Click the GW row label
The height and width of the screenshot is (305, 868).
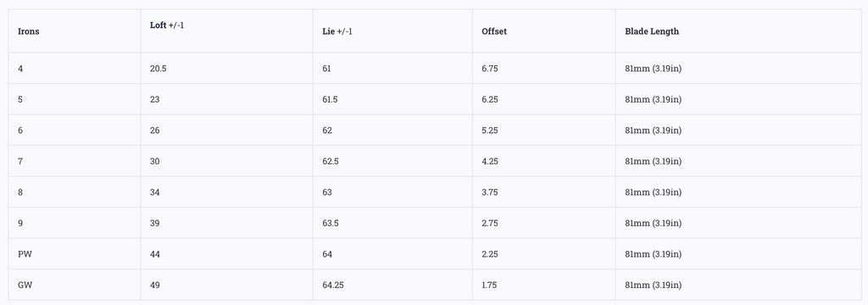click(25, 286)
